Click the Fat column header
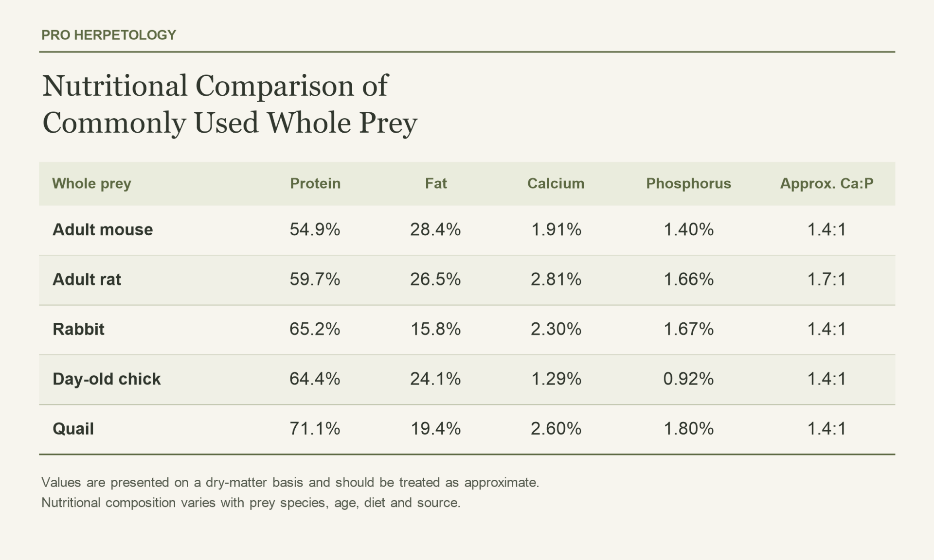 coord(436,183)
